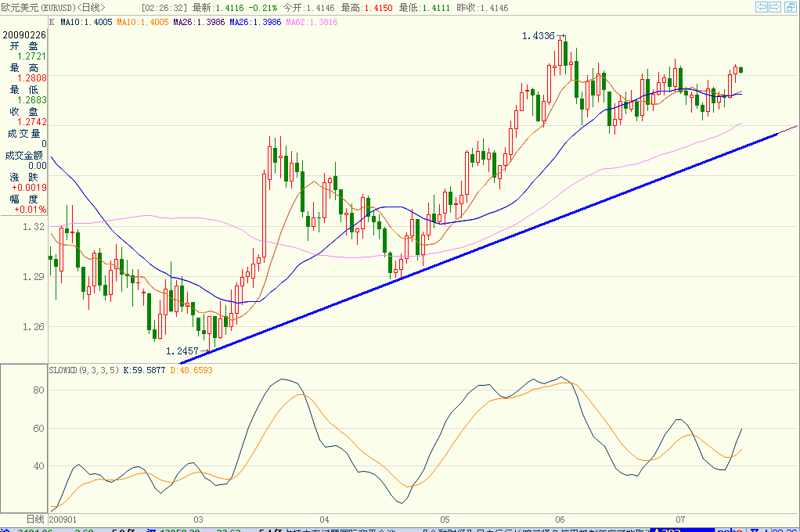Click the 今开:1.4146 open value
This screenshot has width=800, height=532.
click(308, 8)
